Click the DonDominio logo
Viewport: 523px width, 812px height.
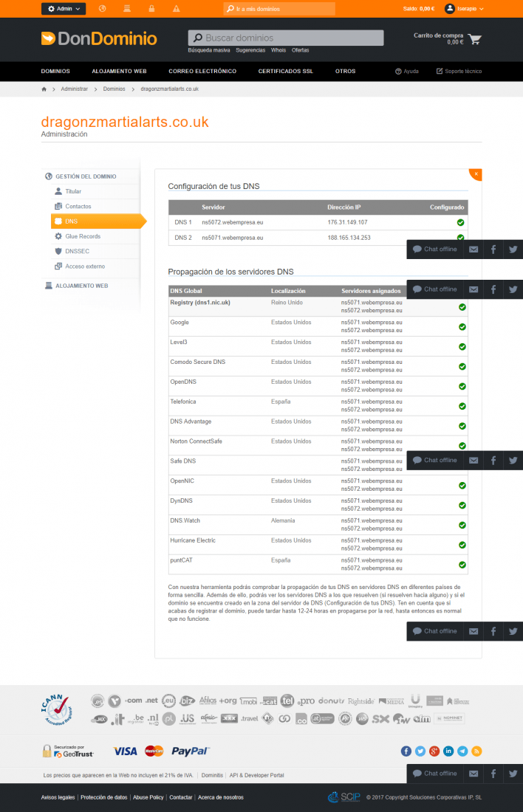99,38
